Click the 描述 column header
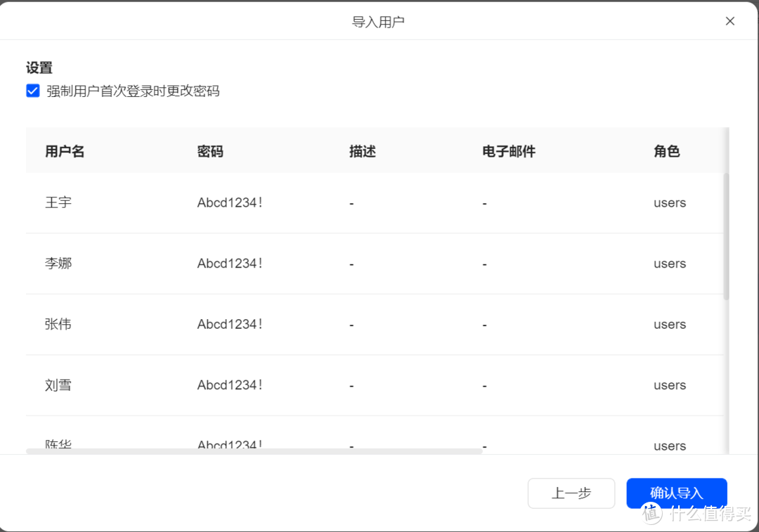Image resolution: width=759 pixels, height=532 pixels. pyautogui.click(x=362, y=150)
